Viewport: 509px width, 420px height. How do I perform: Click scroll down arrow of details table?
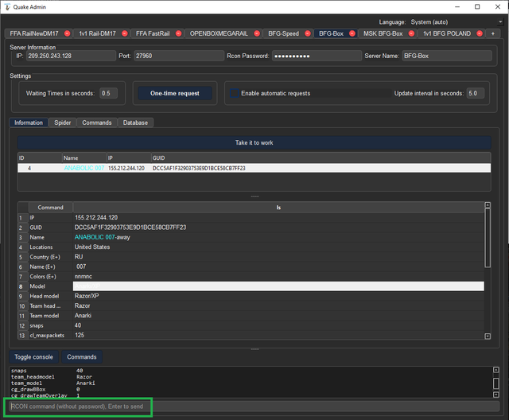[x=488, y=336]
